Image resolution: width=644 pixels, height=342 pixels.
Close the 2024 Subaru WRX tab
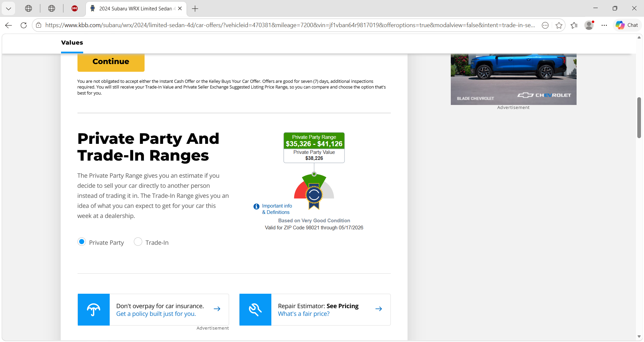coord(180,8)
